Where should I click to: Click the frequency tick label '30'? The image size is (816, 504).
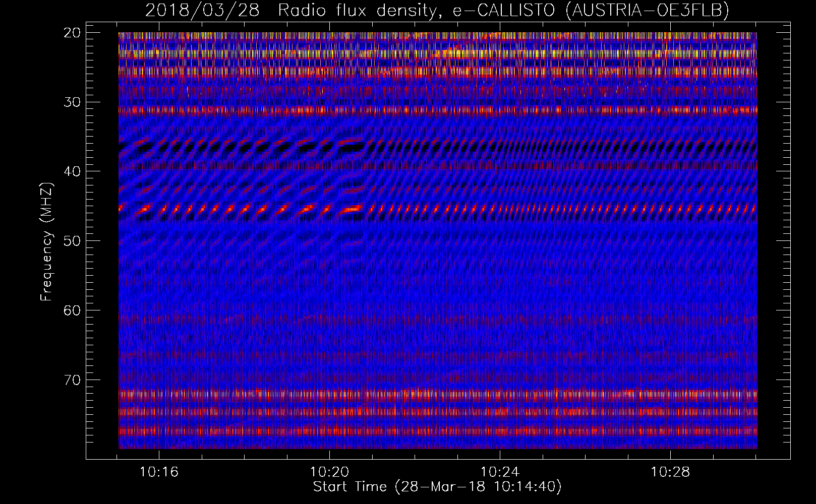(x=72, y=102)
